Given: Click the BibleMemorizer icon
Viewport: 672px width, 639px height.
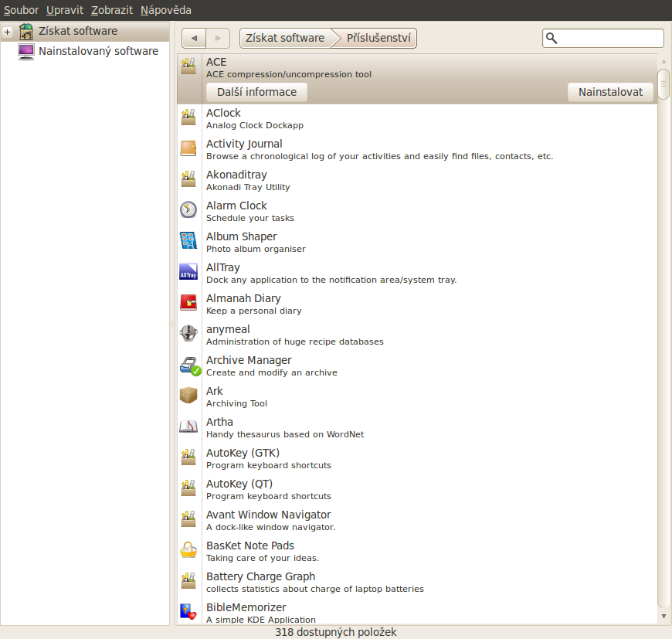Looking at the screenshot, I should point(188,612).
